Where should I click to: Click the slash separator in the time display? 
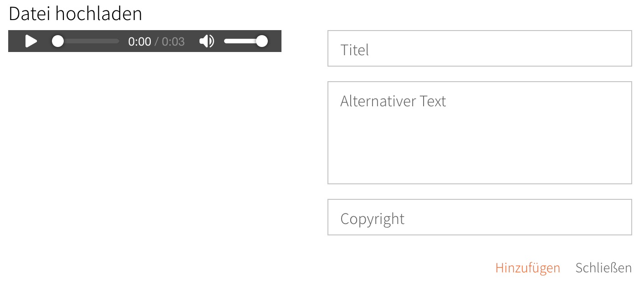click(x=156, y=42)
